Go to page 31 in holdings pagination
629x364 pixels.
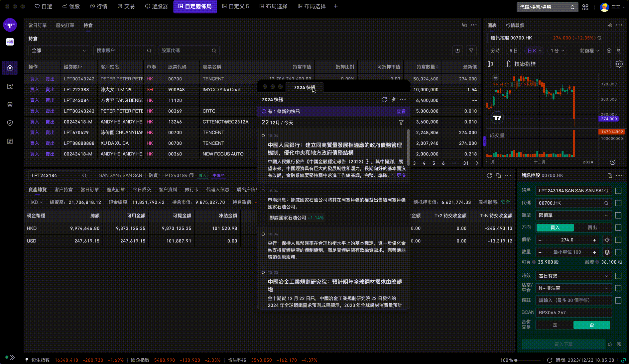click(x=466, y=163)
